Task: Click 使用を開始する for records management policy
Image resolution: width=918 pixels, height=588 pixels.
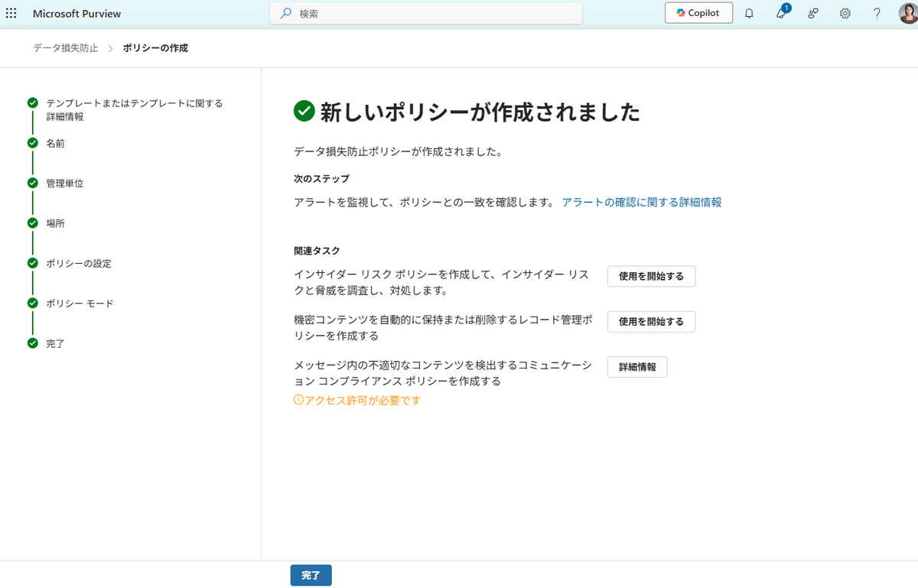Action: [x=651, y=322]
